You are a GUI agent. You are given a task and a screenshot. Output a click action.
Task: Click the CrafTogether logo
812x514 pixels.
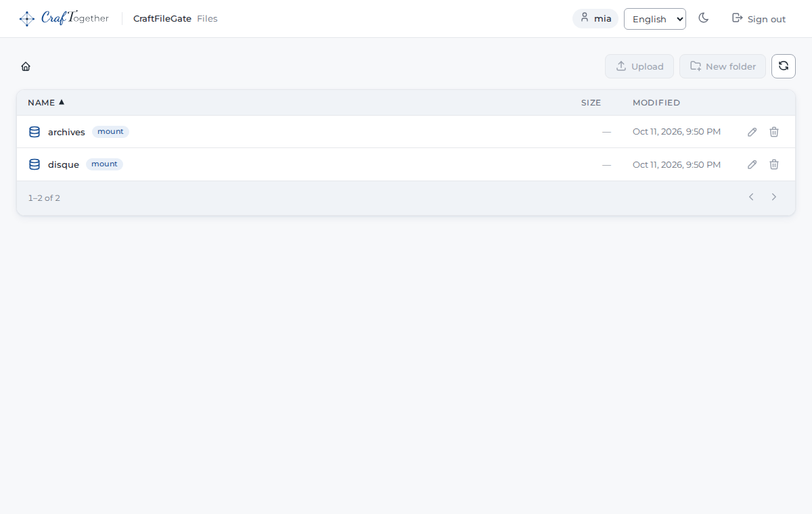(64, 19)
